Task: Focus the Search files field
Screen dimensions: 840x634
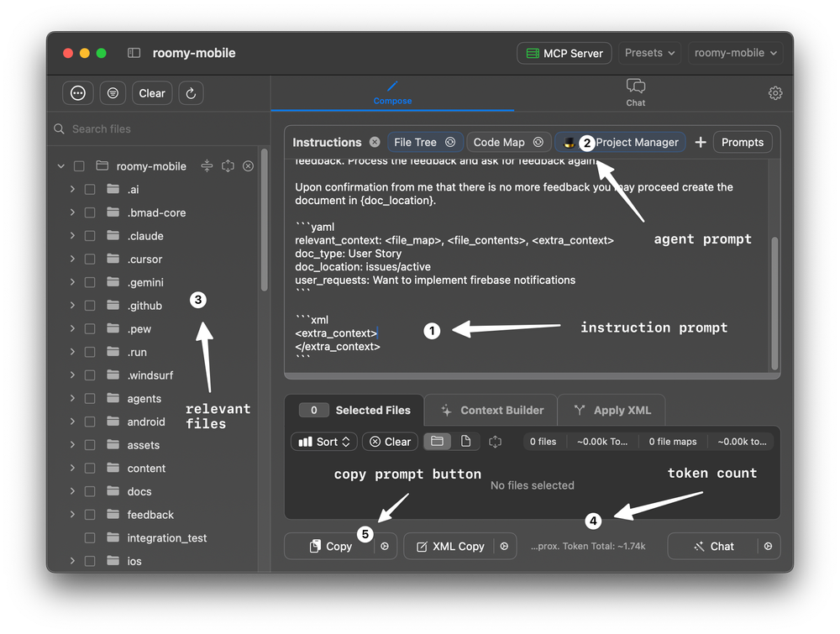Action: 159,129
